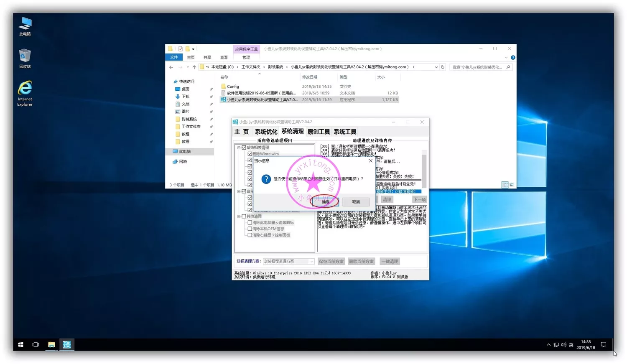Open the 共享 ribbon tab in Explorer
This screenshot has width=627, height=364.
click(x=207, y=58)
